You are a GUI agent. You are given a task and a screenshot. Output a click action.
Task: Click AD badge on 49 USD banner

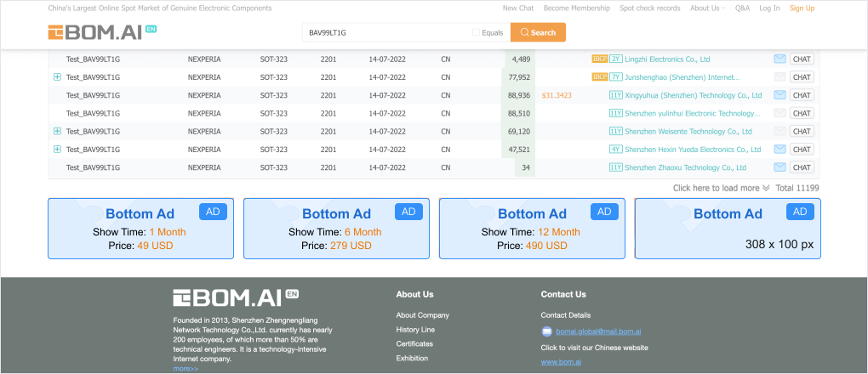point(213,212)
